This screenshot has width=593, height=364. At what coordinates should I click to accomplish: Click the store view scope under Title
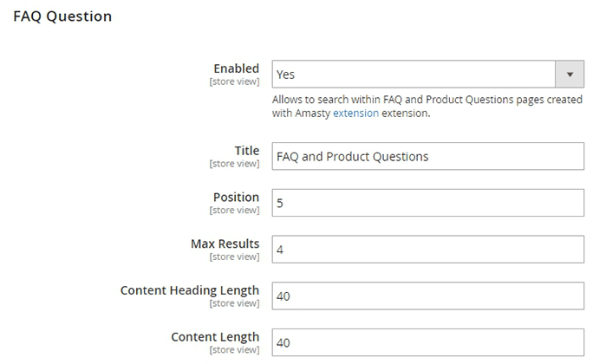[x=234, y=164]
